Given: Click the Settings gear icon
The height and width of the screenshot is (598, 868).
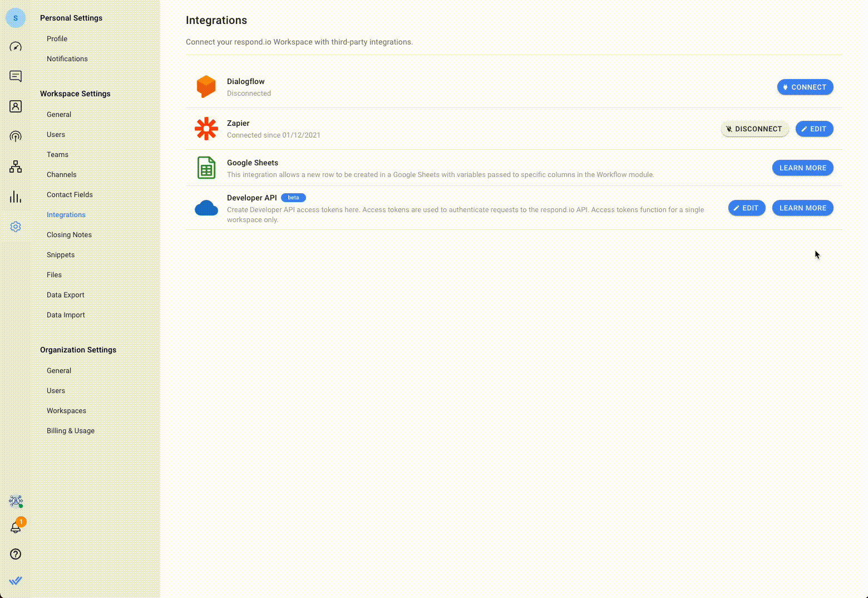Looking at the screenshot, I should (16, 227).
